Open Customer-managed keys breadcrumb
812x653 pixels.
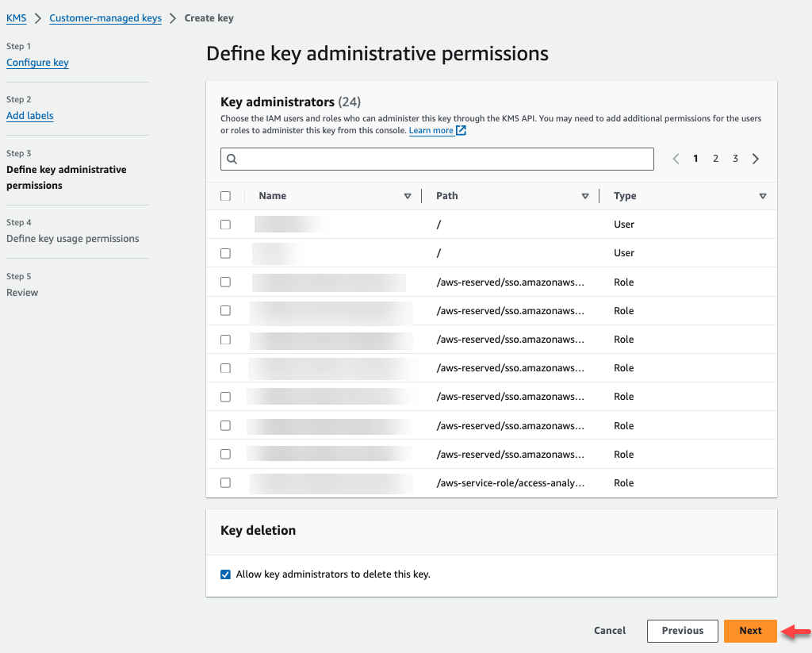[x=105, y=18]
